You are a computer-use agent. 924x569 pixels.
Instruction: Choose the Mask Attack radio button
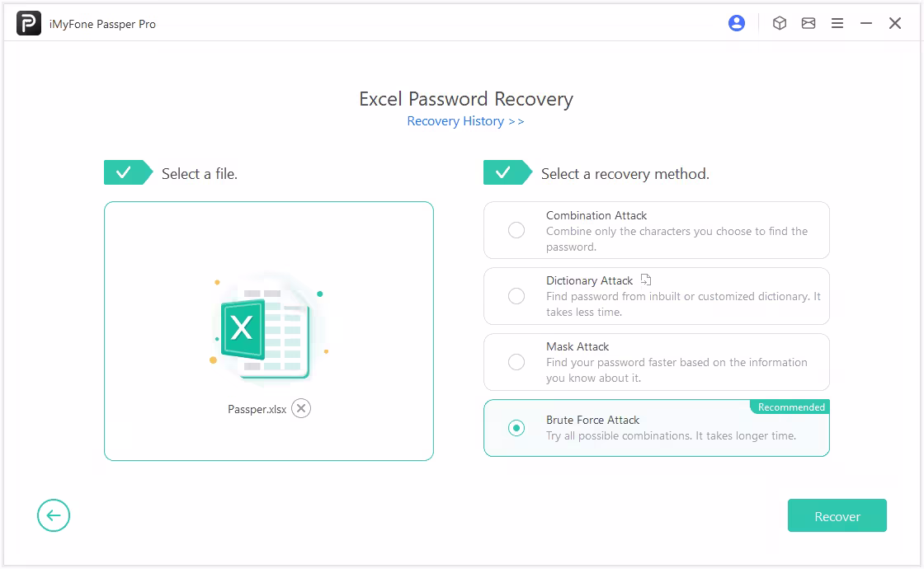click(516, 362)
